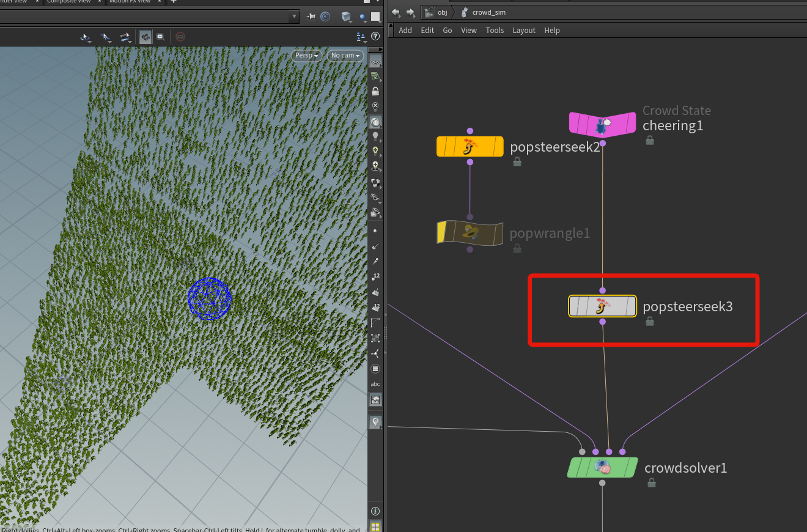The height and width of the screenshot is (532, 807).
Task: Click the popsteerseek3 node icon
Action: 602,306
